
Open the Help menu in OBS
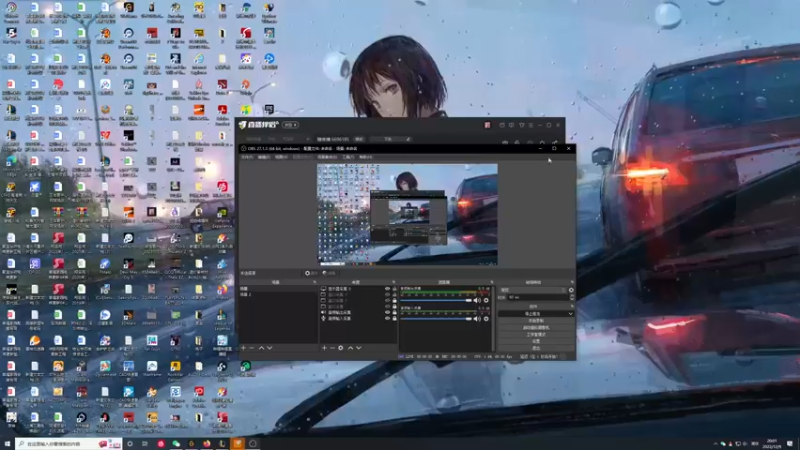click(x=365, y=157)
